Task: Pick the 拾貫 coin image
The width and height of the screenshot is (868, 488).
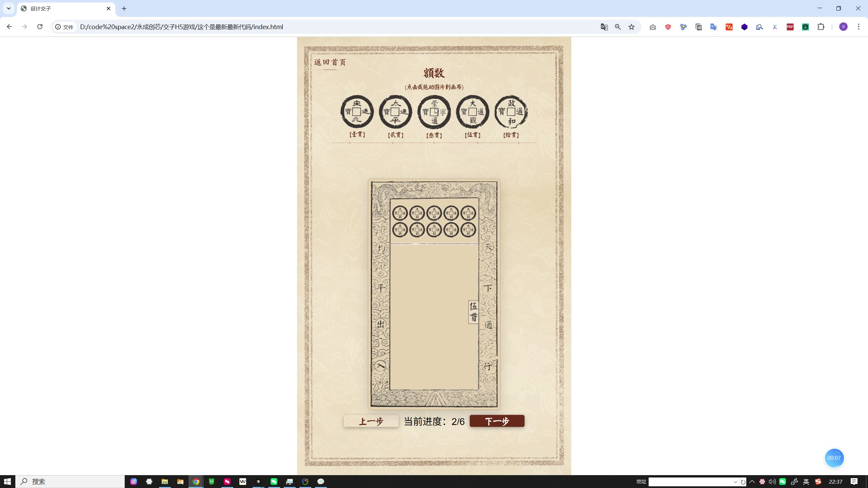Action: point(511,112)
